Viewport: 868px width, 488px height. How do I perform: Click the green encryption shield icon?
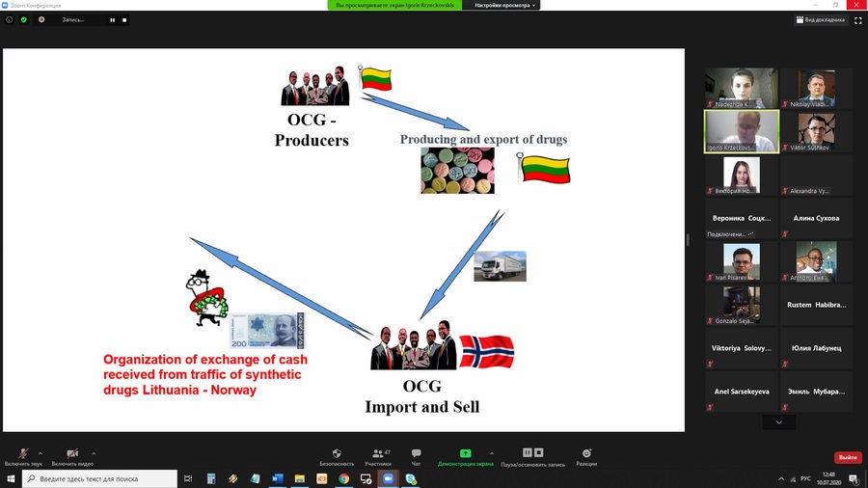click(24, 20)
